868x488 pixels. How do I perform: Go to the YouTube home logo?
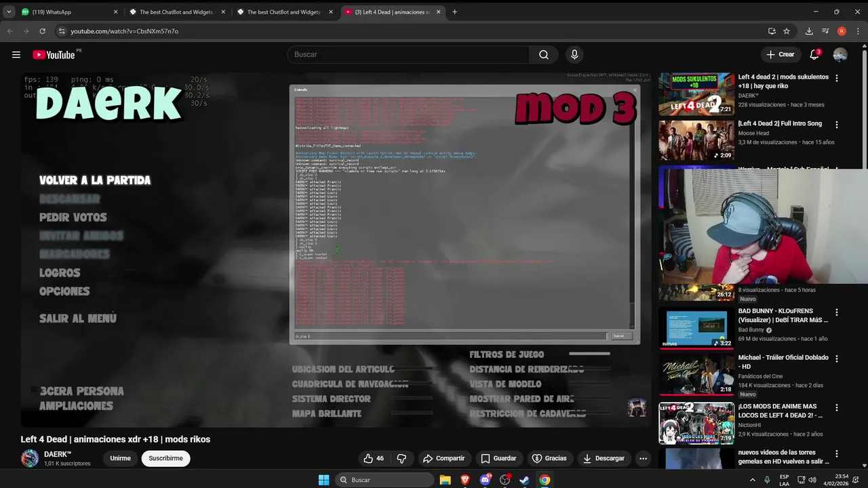54,55
